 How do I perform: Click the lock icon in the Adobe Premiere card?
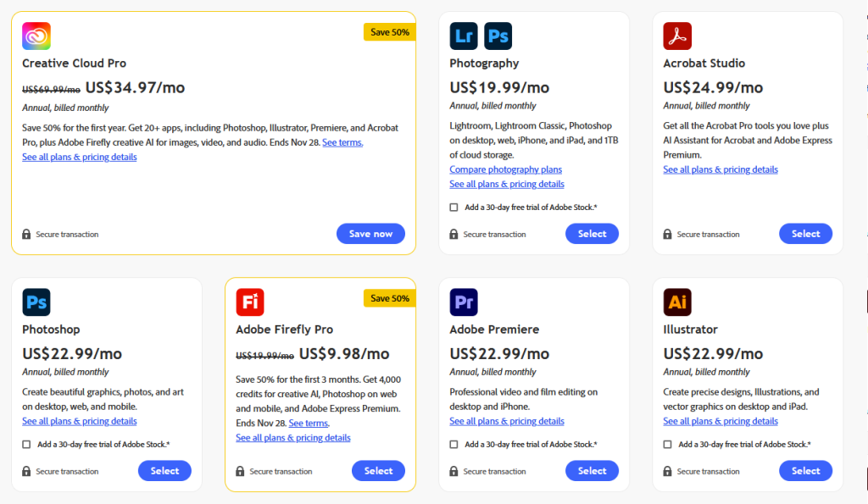[x=453, y=471]
